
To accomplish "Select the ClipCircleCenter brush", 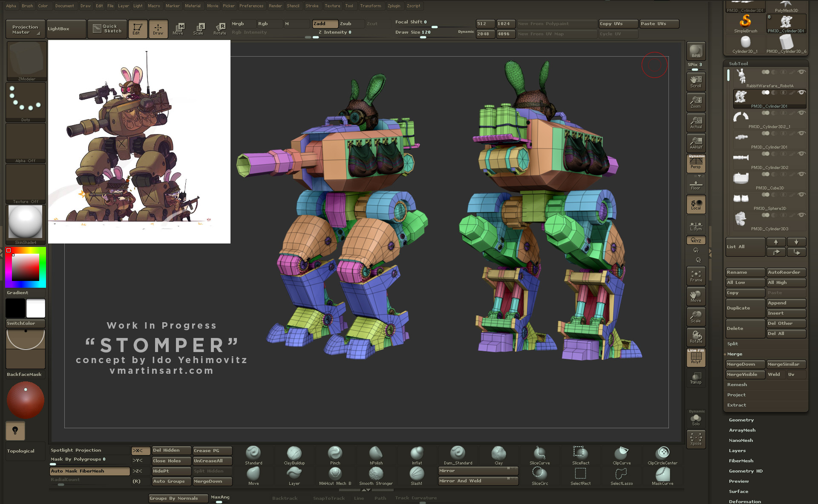I will (x=662, y=455).
